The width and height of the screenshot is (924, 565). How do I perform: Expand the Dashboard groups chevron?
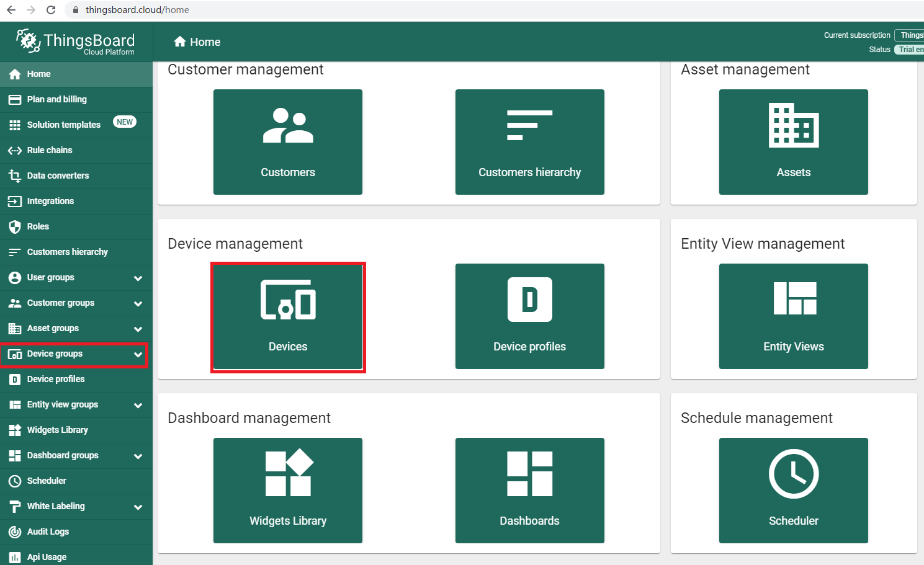(138, 456)
